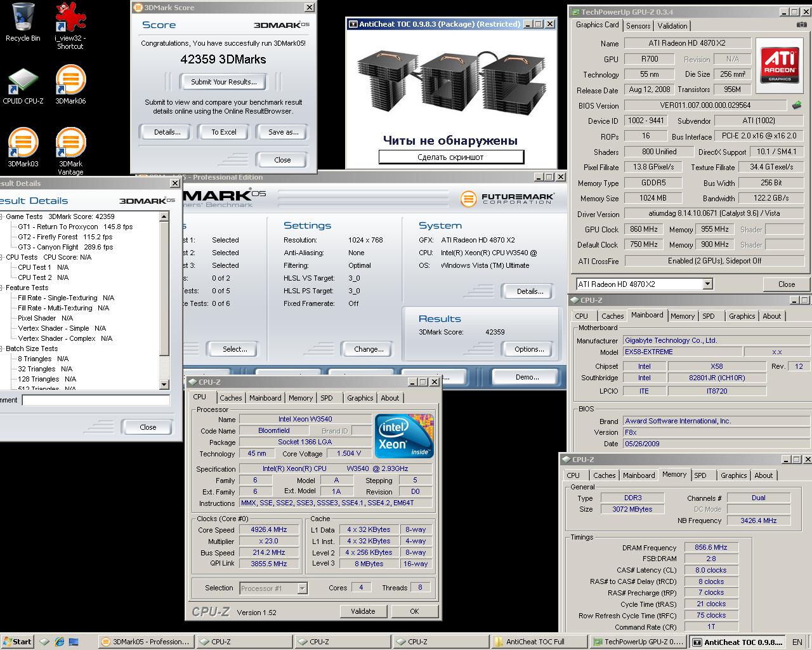Click Change button in the 3DMark05 Settings panel

369,349
